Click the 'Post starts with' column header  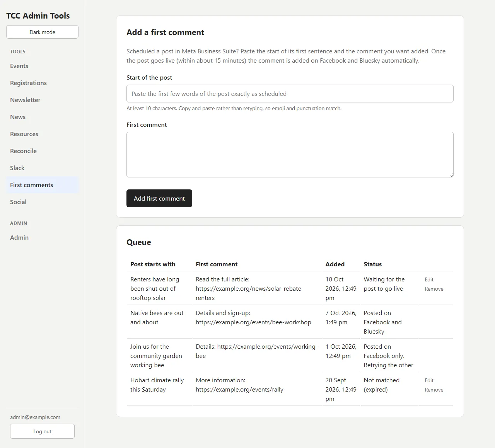pos(153,264)
